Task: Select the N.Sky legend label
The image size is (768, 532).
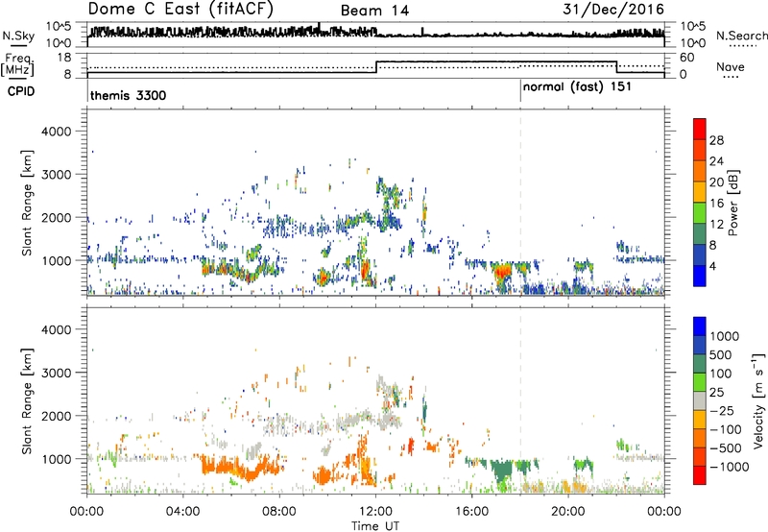Action: pos(18,36)
